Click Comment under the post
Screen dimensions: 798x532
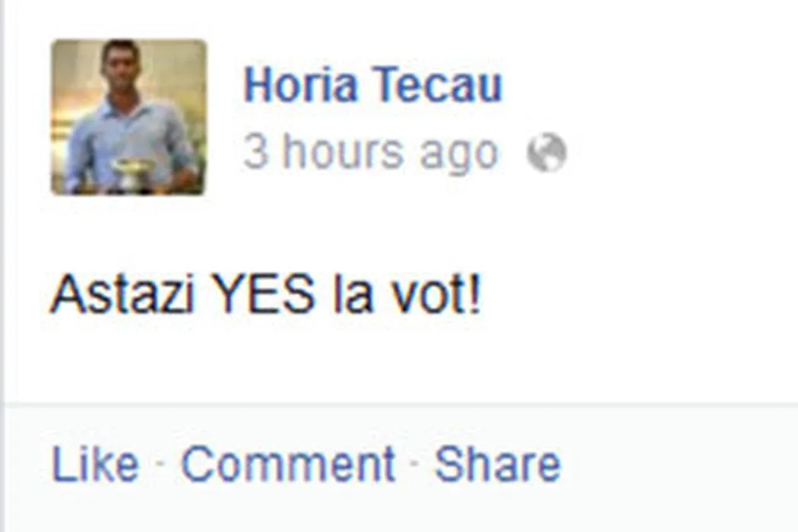pyautogui.click(x=288, y=464)
